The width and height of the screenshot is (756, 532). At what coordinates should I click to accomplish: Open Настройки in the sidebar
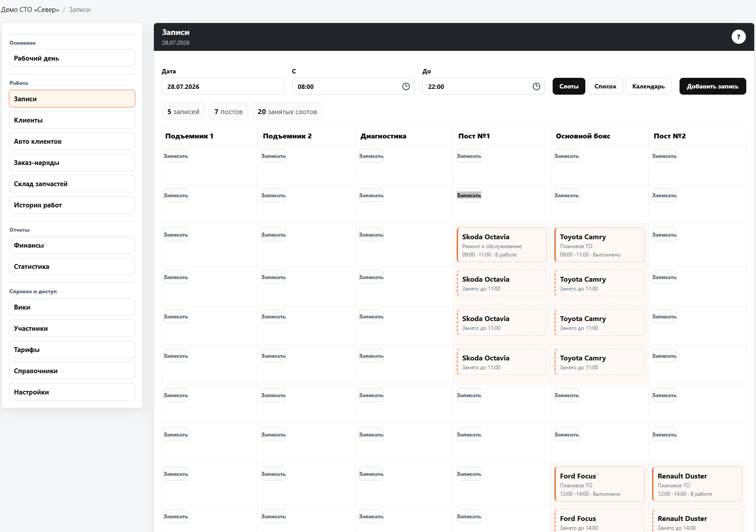click(x=72, y=392)
